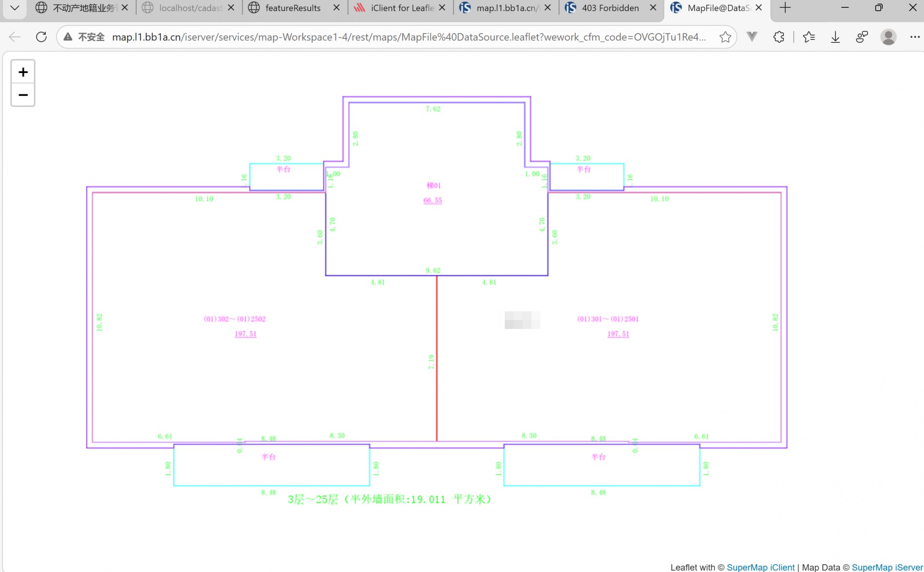
Task: Zoom in on the map
Action: (23, 72)
